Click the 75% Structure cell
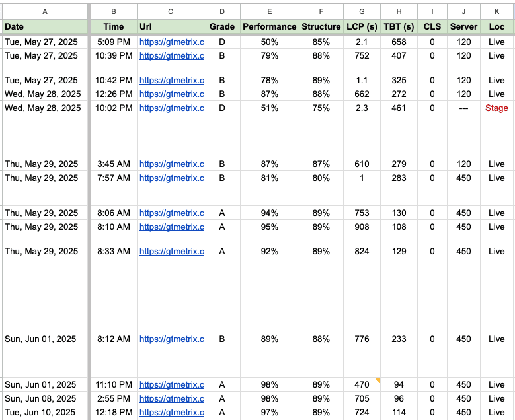This screenshot has height=420, width=515. [x=321, y=108]
